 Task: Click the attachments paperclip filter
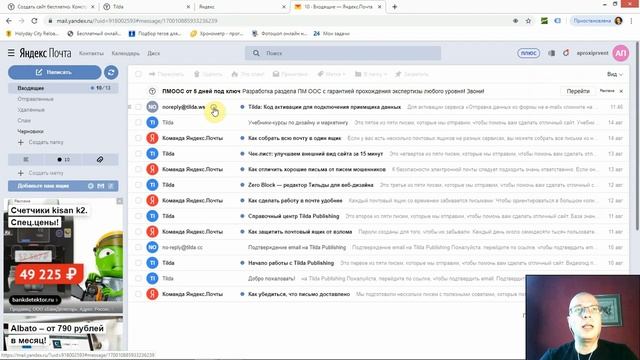tap(100, 160)
